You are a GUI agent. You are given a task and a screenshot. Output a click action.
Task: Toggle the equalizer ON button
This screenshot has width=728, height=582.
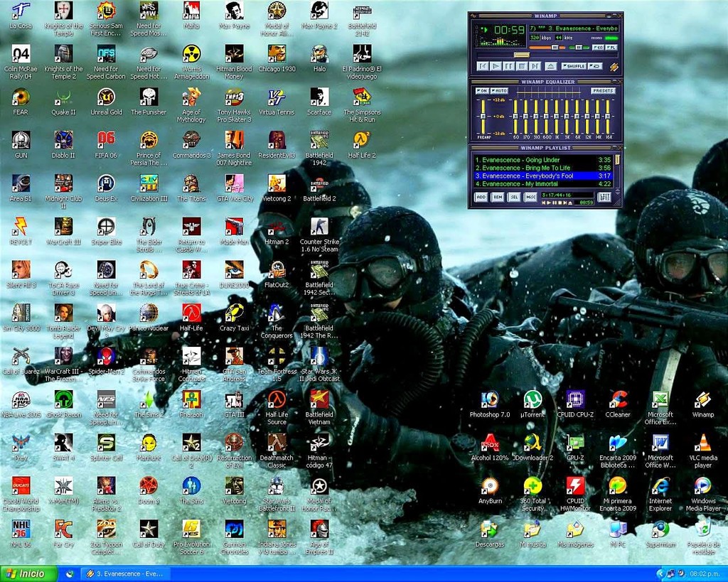point(482,91)
